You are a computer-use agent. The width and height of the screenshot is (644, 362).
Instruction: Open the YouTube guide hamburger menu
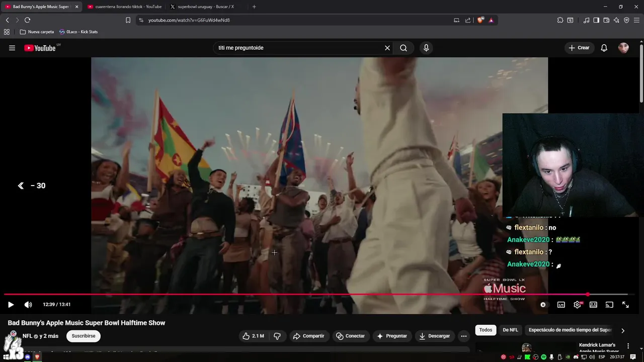tap(12, 48)
